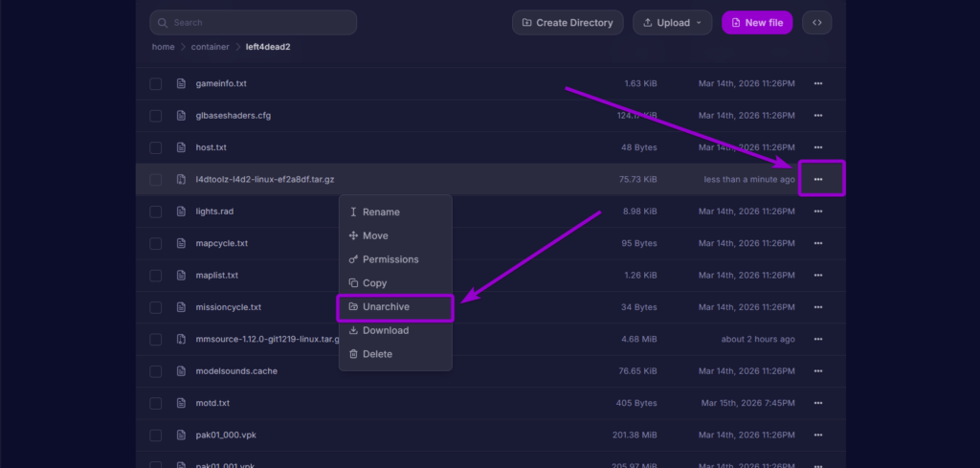Tick the checkbox for mapcycle.txt
The height and width of the screenshot is (468, 980).
[x=156, y=243]
